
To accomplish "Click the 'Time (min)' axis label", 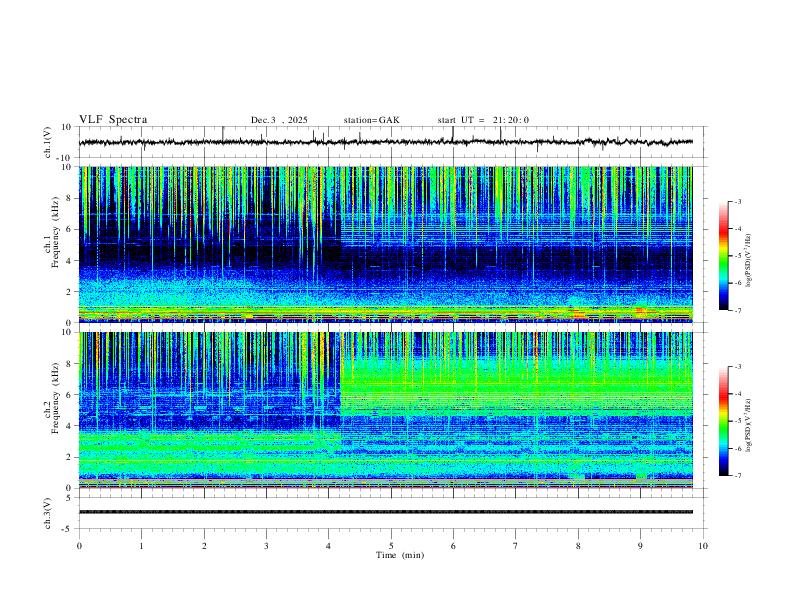I will [x=400, y=555].
